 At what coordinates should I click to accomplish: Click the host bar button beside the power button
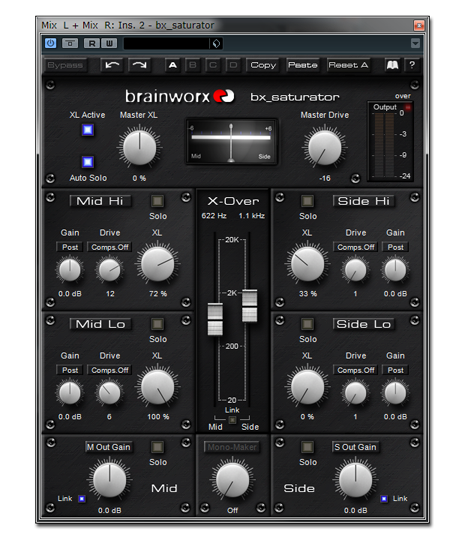coord(70,43)
